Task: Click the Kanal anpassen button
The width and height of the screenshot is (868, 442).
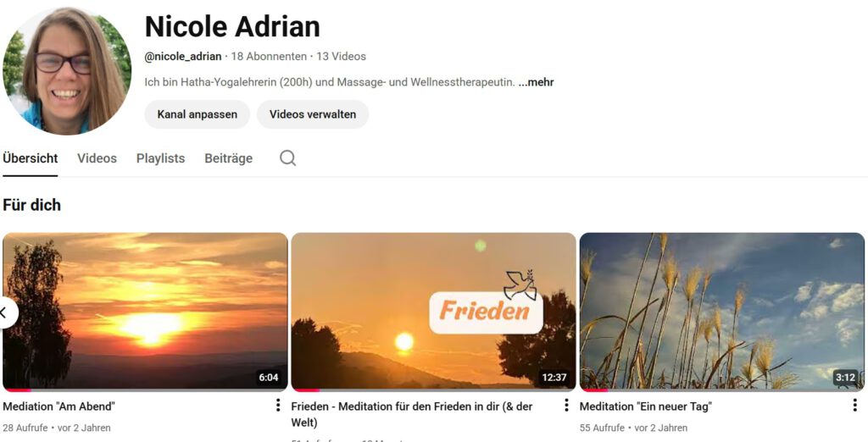Action: pos(197,114)
